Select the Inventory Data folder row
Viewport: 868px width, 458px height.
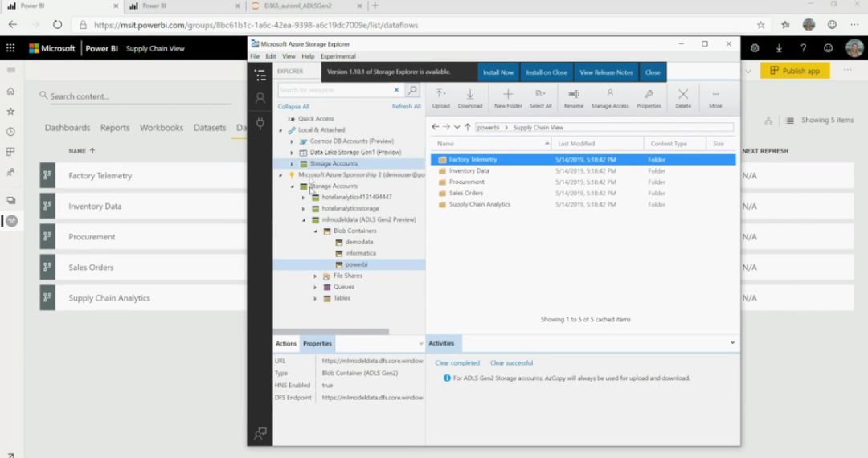tap(583, 171)
